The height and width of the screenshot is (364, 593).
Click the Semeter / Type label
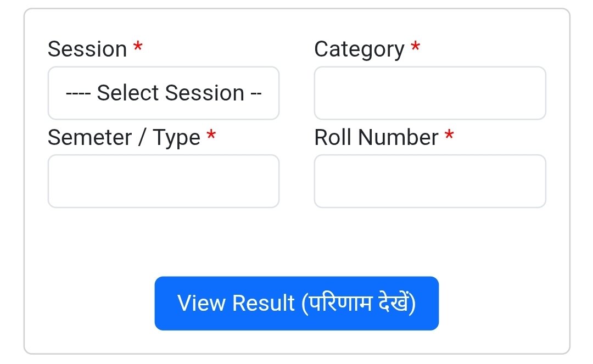click(x=124, y=137)
